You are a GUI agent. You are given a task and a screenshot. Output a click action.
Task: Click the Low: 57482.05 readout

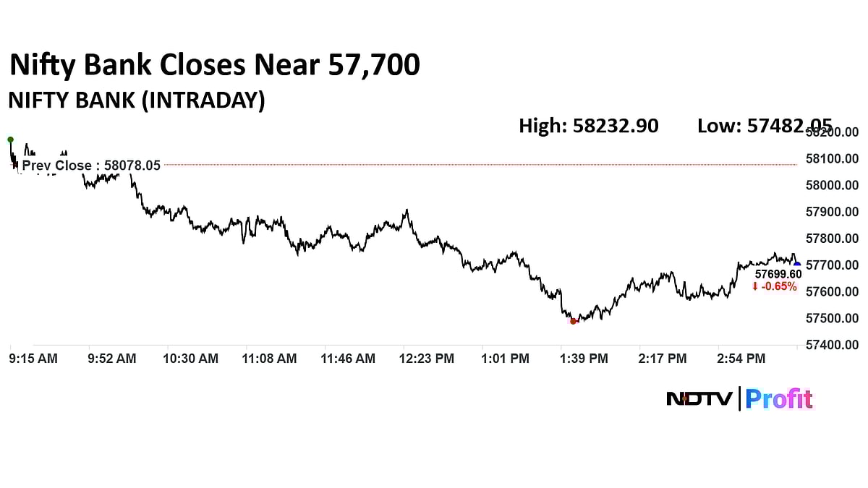[764, 126]
